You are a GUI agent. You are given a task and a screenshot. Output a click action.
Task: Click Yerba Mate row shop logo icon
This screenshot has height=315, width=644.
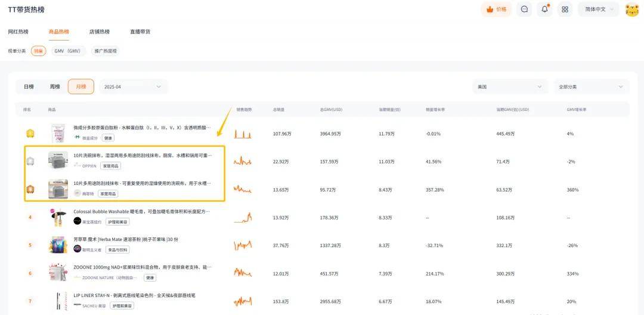point(77,249)
